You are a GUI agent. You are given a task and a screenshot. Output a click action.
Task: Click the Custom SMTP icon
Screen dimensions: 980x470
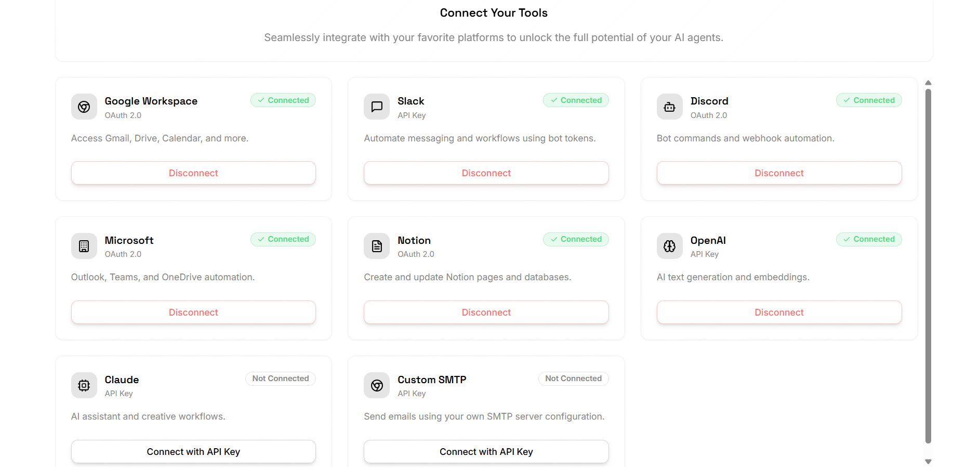click(377, 385)
